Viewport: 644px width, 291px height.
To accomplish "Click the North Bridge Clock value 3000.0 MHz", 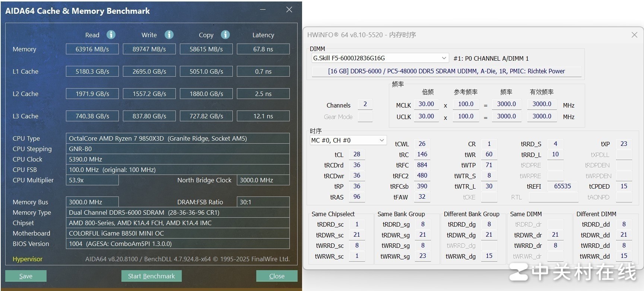I will (x=263, y=180).
